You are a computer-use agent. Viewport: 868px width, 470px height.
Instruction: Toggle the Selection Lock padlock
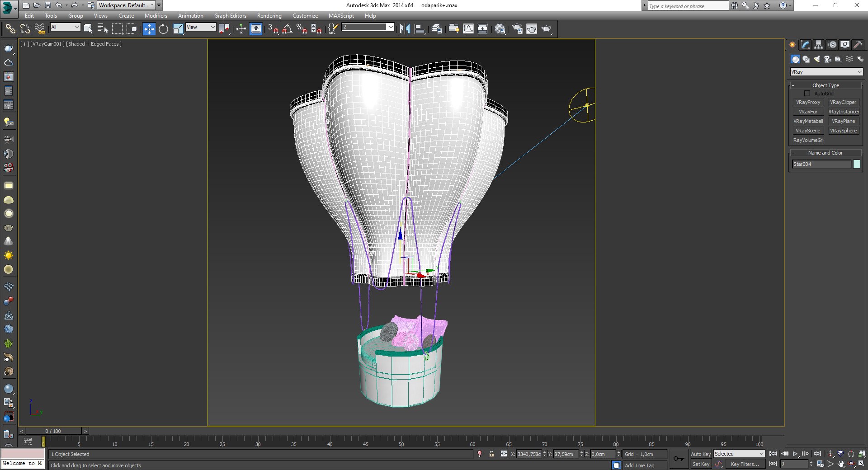point(491,454)
